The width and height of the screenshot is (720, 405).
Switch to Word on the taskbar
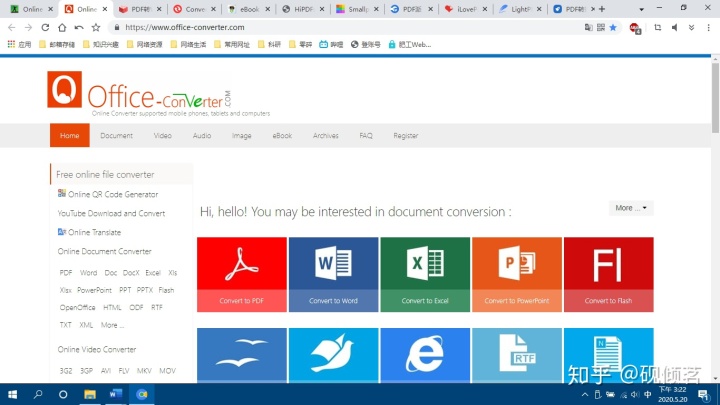115,394
